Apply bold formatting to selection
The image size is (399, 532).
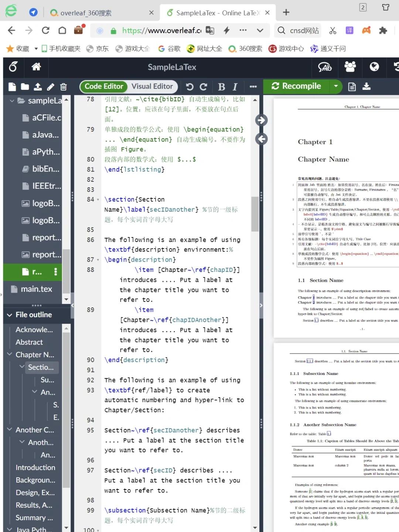(222, 87)
